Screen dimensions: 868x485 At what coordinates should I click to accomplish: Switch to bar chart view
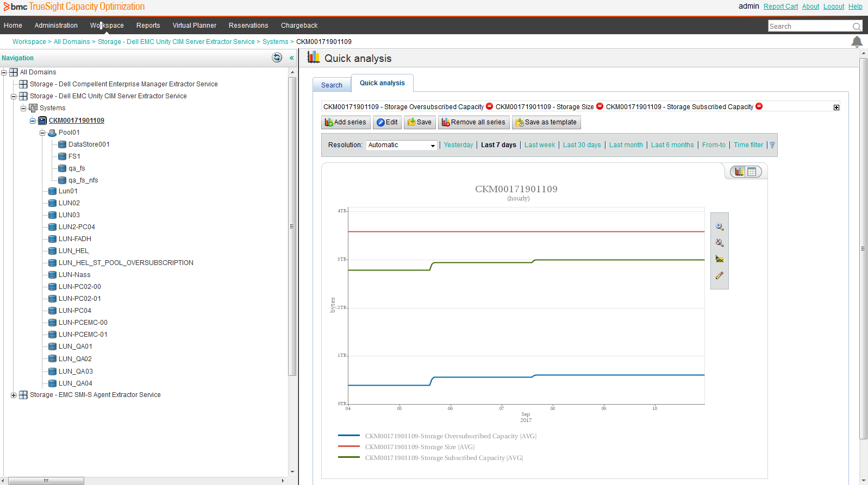(739, 172)
